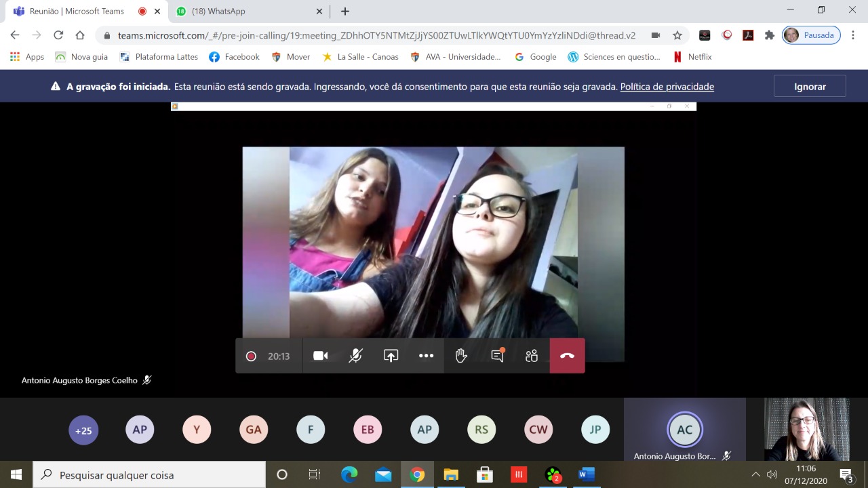Go back in browser history
This screenshot has width=868, height=488.
(15, 35)
